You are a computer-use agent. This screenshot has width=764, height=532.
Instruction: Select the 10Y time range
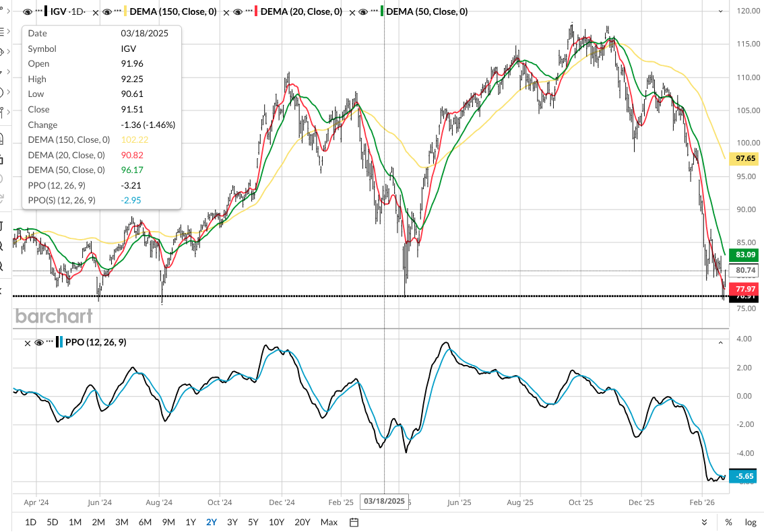coord(276,523)
